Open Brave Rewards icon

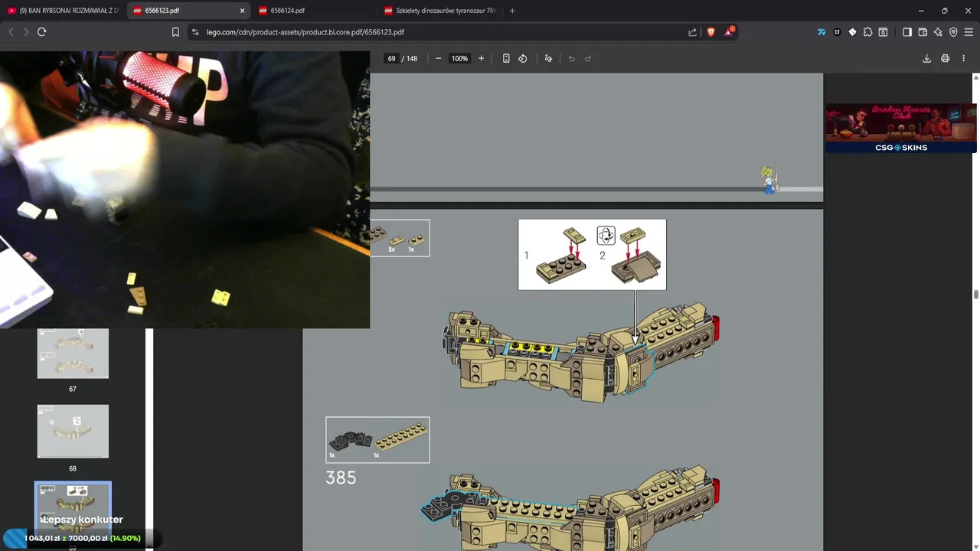click(730, 31)
